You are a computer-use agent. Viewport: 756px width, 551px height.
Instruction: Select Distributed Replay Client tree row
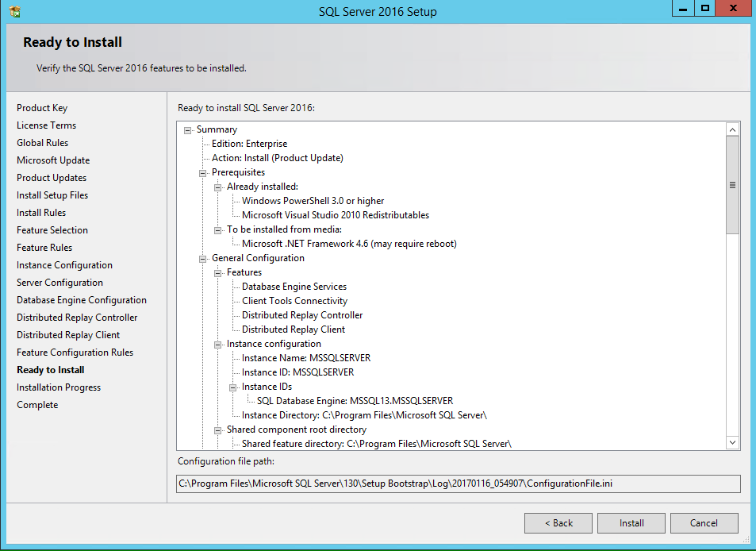click(x=294, y=329)
